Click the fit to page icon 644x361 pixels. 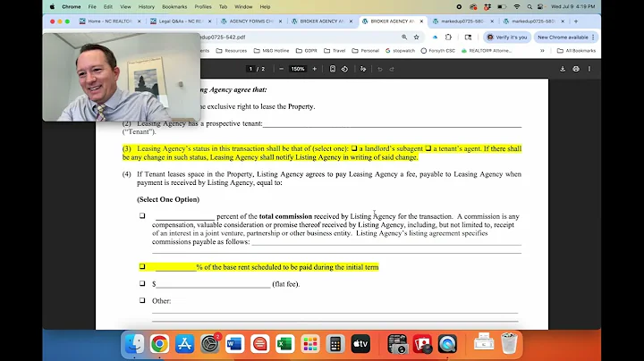tap(333, 69)
